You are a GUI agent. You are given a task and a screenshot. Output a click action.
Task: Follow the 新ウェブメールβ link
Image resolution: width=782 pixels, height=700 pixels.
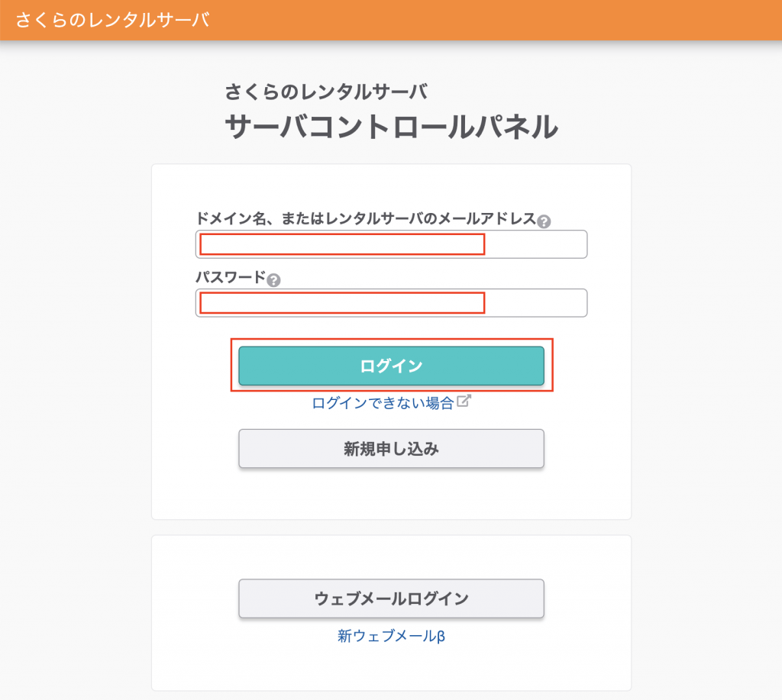392,636
